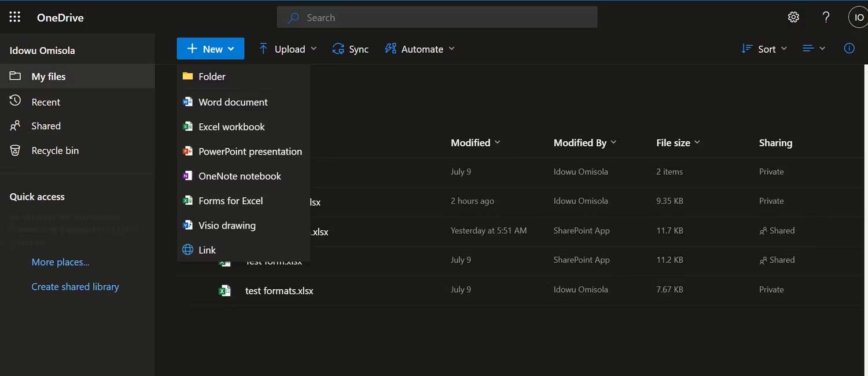Click the Help question mark icon
This screenshot has width=868, height=376.
(x=826, y=17)
